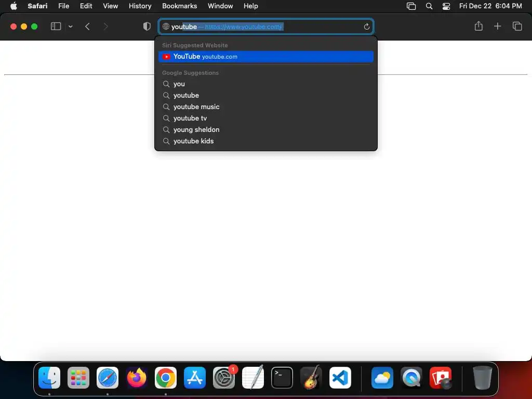This screenshot has height=399, width=532.
Task: Choose the 'youtube kids' suggestion
Action: (x=266, y=141)
